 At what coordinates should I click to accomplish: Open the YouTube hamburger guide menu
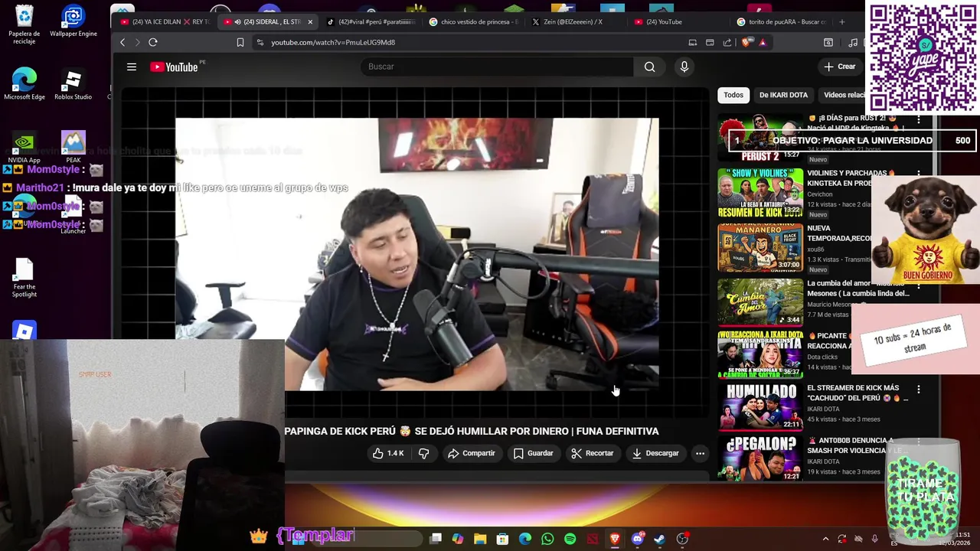(132, 67)
